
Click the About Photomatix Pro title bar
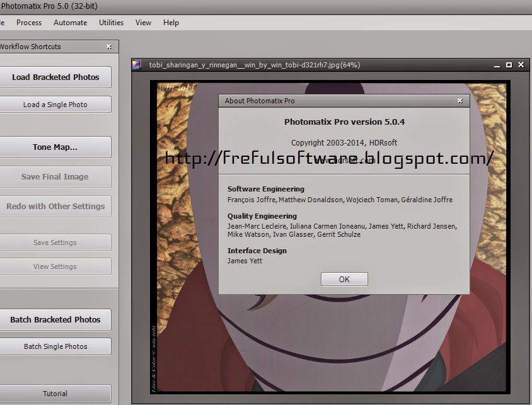click(344, 101)
